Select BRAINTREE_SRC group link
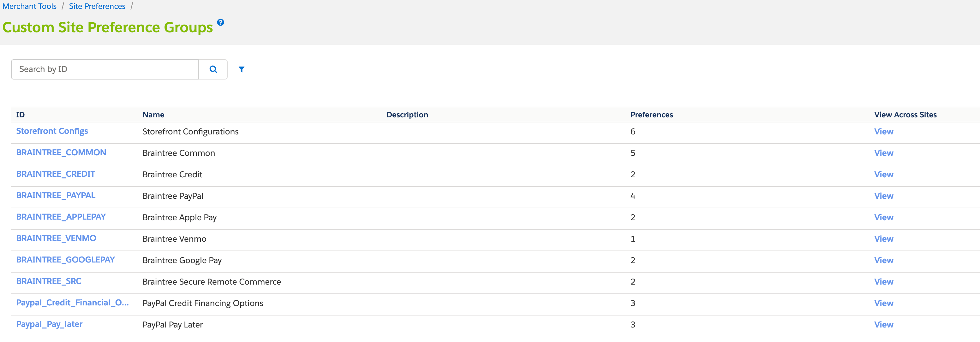 click(x=49, y=281)
